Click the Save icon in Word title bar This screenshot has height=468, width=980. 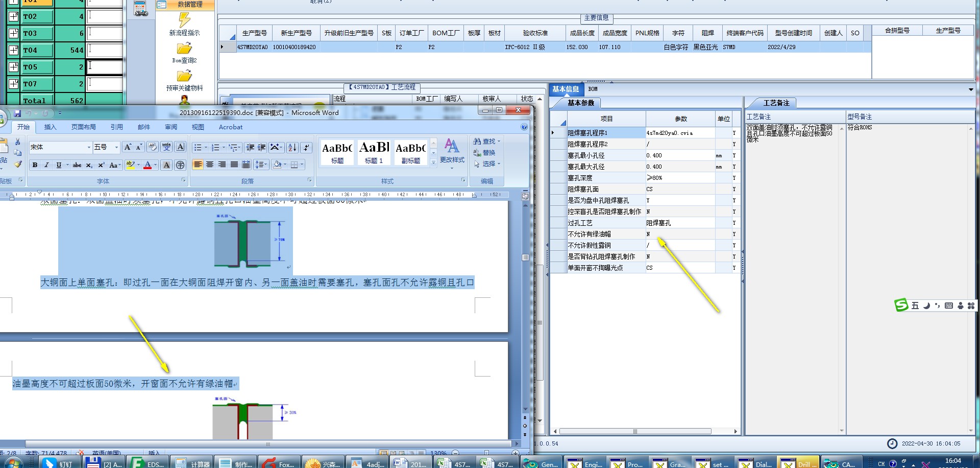tap(17, 113)
